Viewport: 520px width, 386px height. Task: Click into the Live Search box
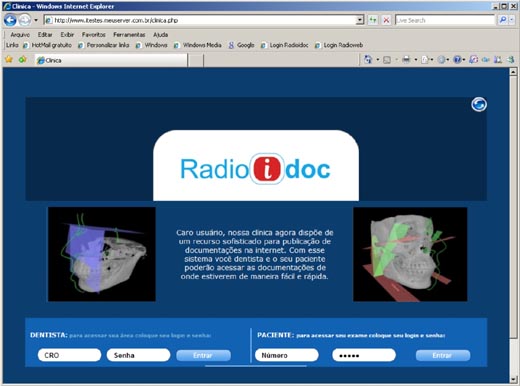(x=445, y=20)
